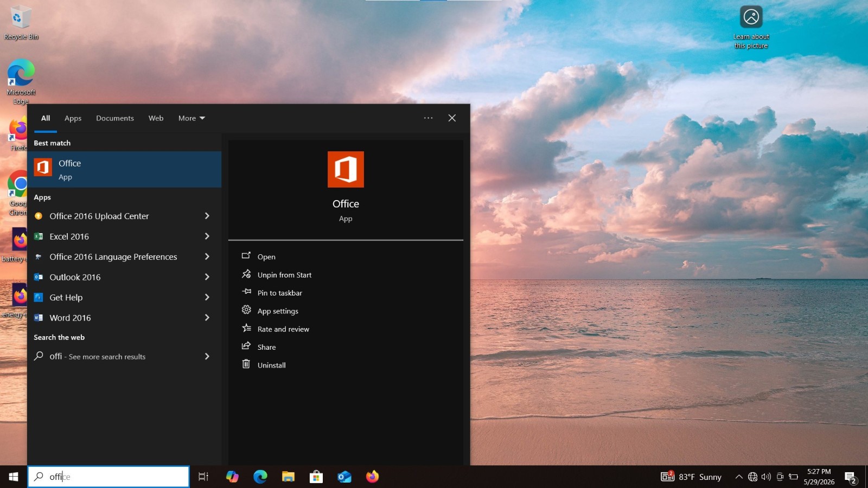Launch Copilot from the taskbar
The height and width of the screenshot is (488, 868).
[232, 477]
